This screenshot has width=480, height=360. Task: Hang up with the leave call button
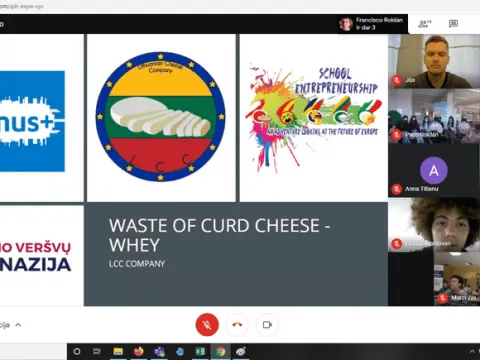(237, 324)
